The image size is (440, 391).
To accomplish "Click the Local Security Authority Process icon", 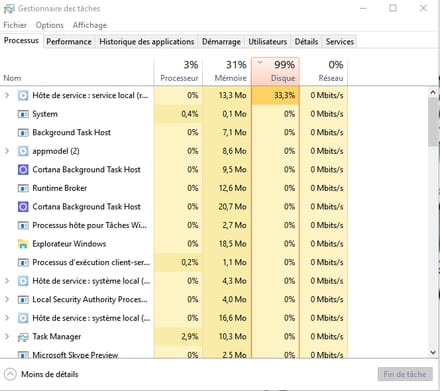I will tap(23, 300).
